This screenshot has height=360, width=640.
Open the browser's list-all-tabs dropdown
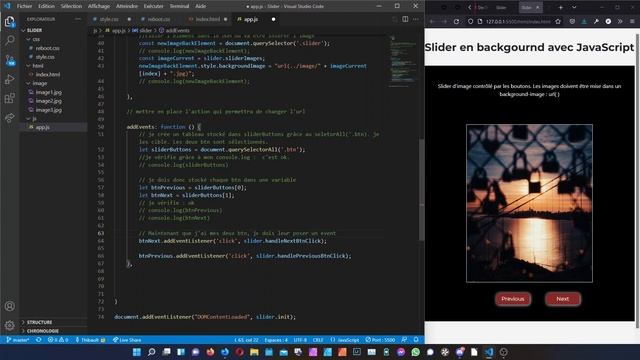pos(574,7)
